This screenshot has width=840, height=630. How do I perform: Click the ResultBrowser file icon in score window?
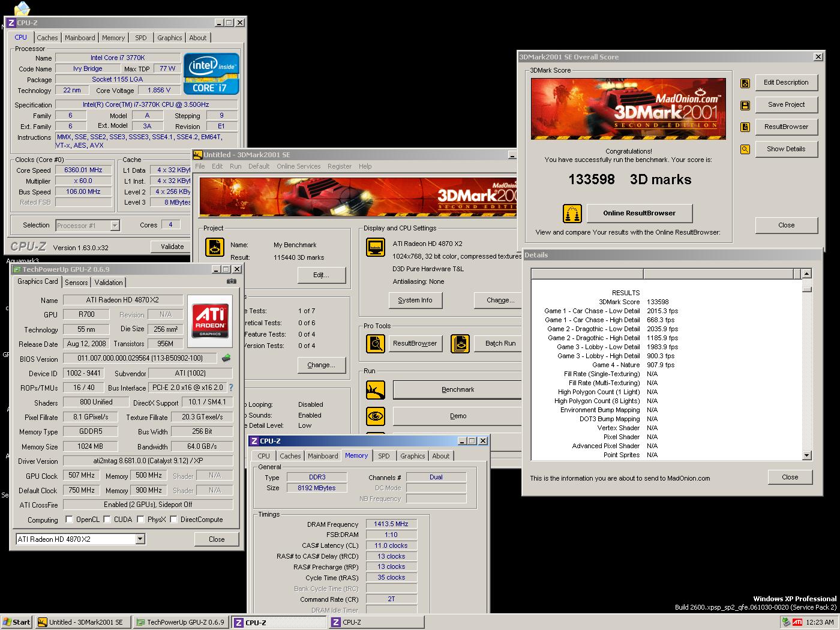click(x=745, y=127)
